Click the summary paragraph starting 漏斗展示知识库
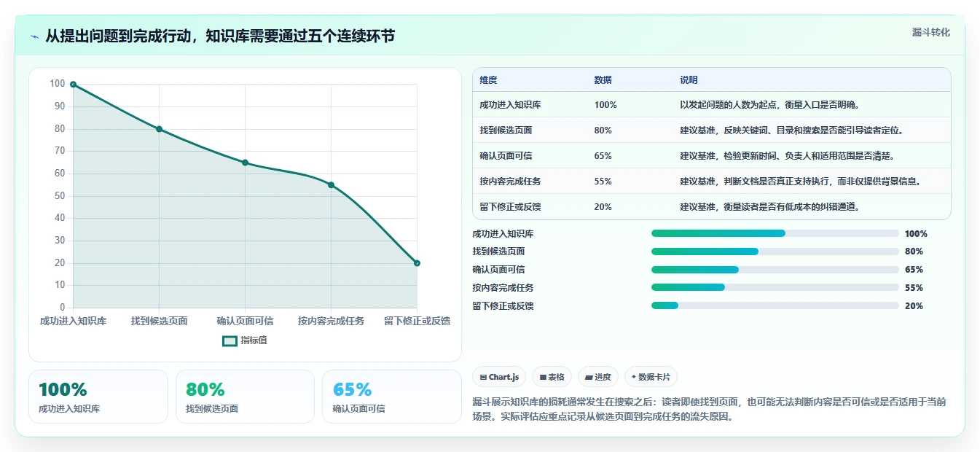980x452 pixels. [710, 410]
